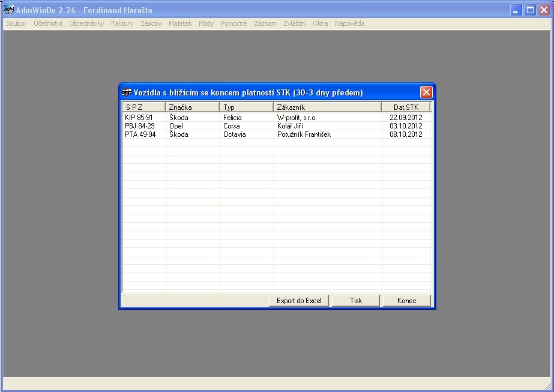Select the row KIP 85-91
The image size is (554, 392).
[276, 117]
